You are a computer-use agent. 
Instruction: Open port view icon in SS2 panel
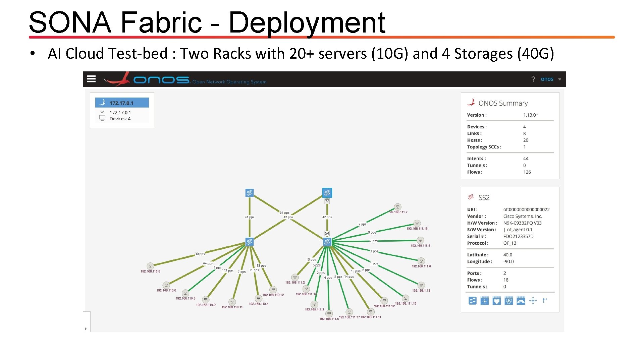tap(496, 301)
